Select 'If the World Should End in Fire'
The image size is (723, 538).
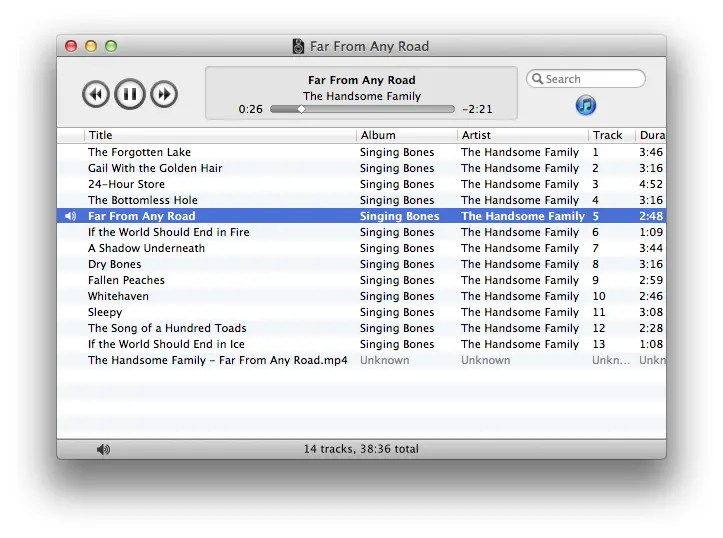point(362,232)
